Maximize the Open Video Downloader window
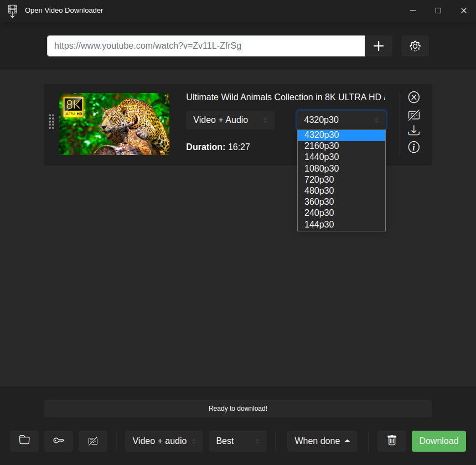 438,11
